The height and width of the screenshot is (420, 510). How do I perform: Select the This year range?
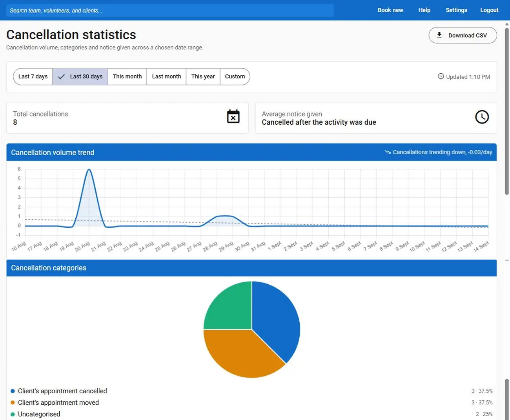tap(203, 76)
